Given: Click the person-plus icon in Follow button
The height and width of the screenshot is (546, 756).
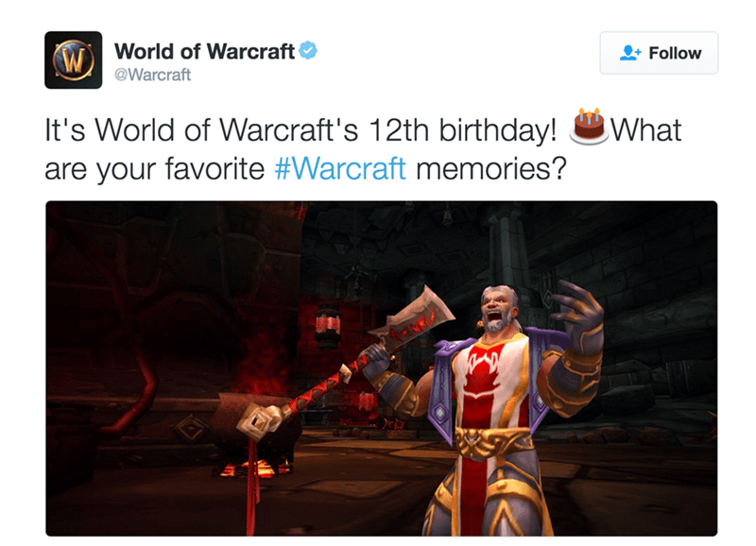Looking at the screenshot, I should (x=629, y=53).
